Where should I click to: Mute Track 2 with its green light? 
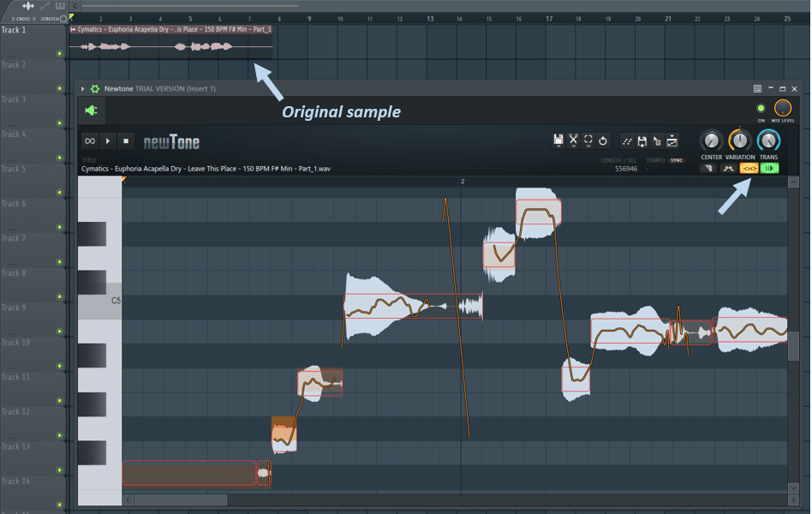click(x=60, y=88)
